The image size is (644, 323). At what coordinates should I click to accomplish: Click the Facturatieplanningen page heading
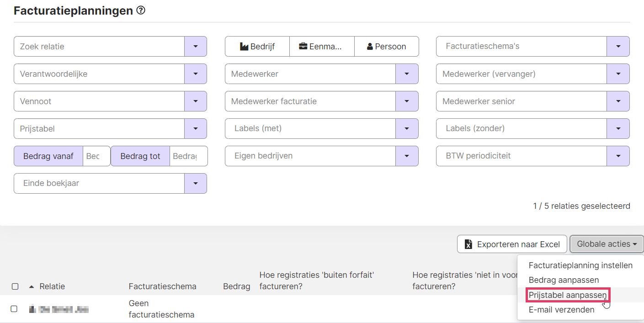pos(74,11)
